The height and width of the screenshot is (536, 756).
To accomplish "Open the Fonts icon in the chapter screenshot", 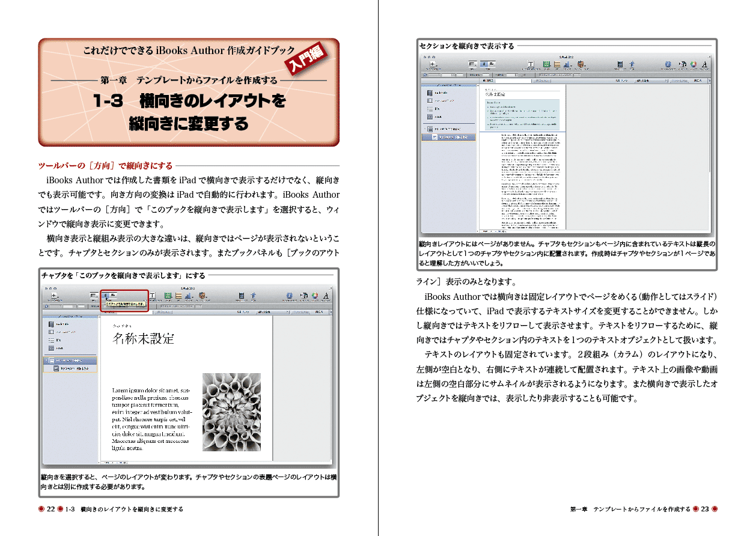I will point(325,296).
